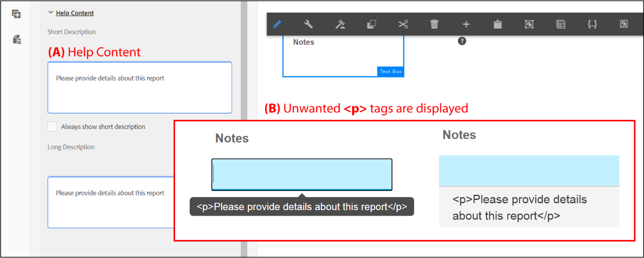Screen dimensions: 644x258
Task: Click the curly braces source icon
Action: coord(592,24)
